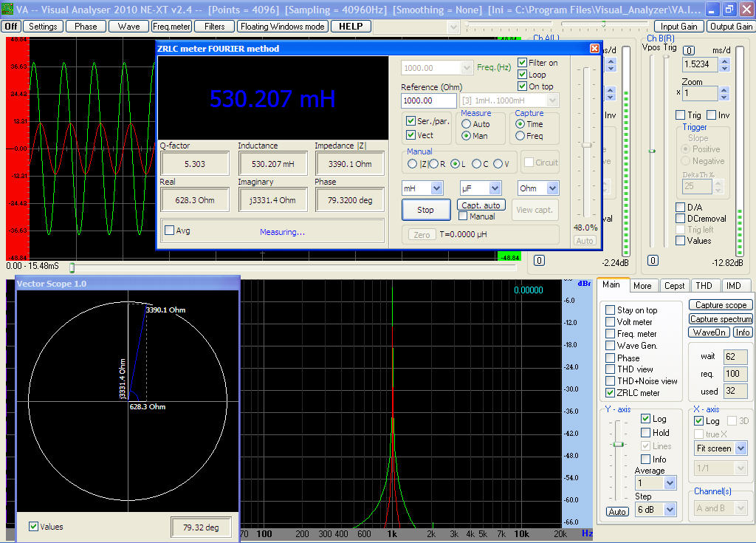Select the Freq capture radio button
Viewport: 756px width, 543px height.
520,136
